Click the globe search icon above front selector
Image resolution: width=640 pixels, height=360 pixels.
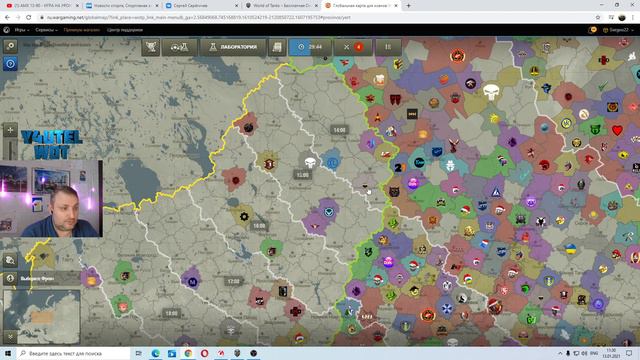point(10,260)
